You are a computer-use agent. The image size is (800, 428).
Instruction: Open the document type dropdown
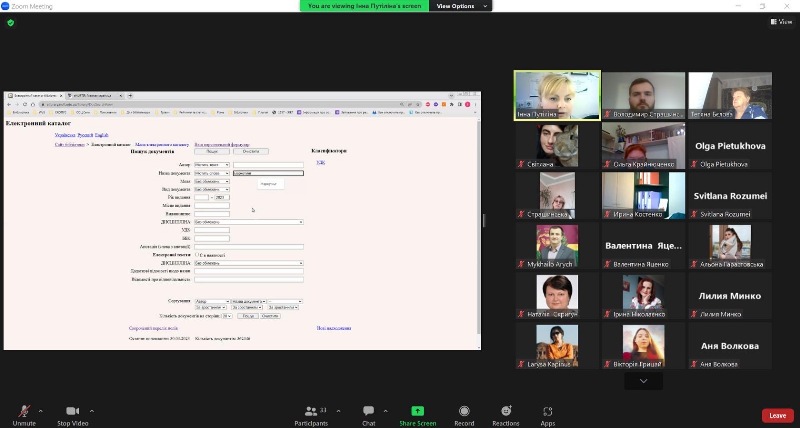pyautogui.click(x=212, y=189)
